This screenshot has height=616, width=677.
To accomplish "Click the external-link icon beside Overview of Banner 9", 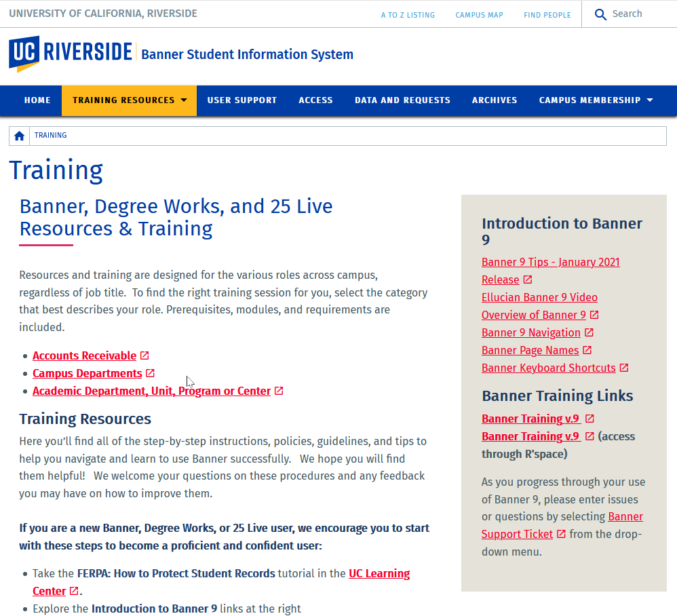I will click(x=594, y=314).
